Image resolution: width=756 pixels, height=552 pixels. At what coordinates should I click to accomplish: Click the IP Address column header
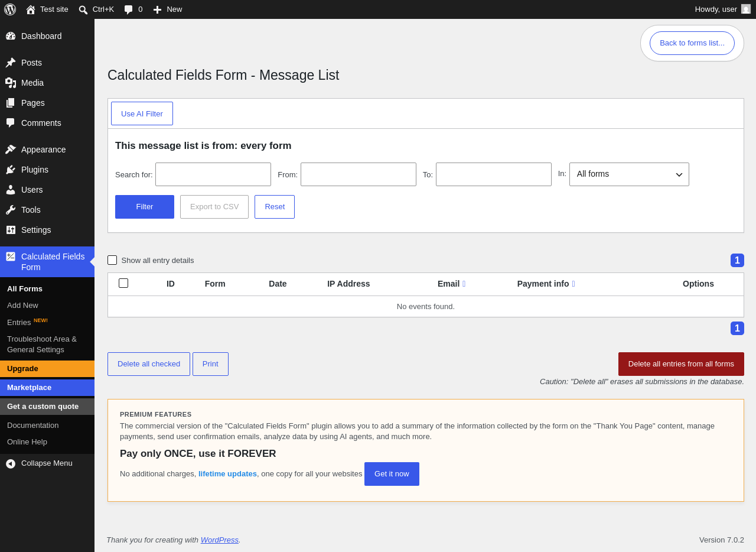tap(348, 284)
